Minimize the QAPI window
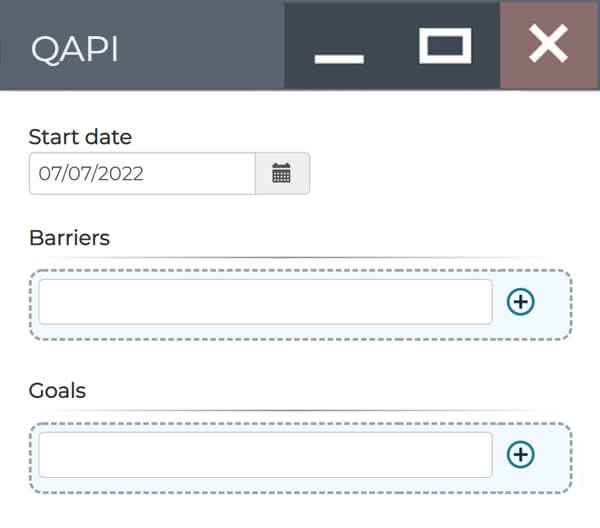The image size is (600, 528). pyautogui.click(x=339, y=47)
